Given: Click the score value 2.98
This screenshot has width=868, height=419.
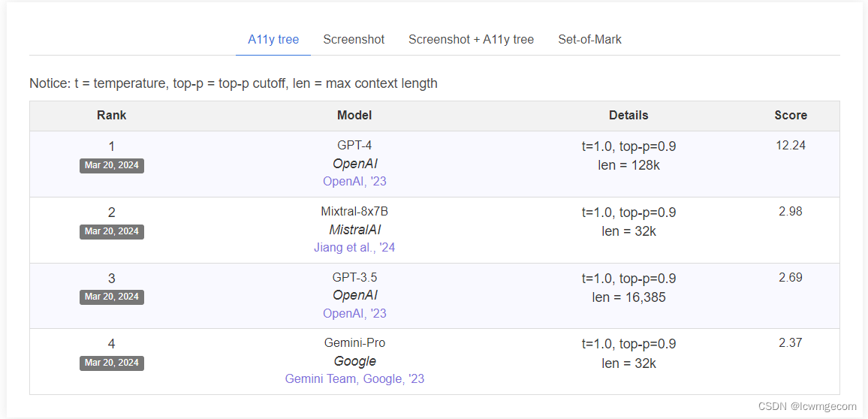Looking at the screenshot, I should tap(791, 212).
